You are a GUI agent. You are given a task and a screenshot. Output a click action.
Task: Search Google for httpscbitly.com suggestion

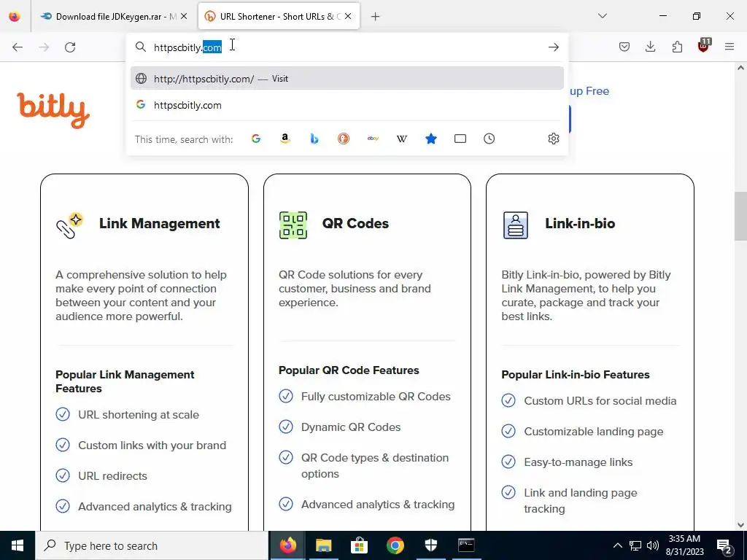click(x=347, y=105)
